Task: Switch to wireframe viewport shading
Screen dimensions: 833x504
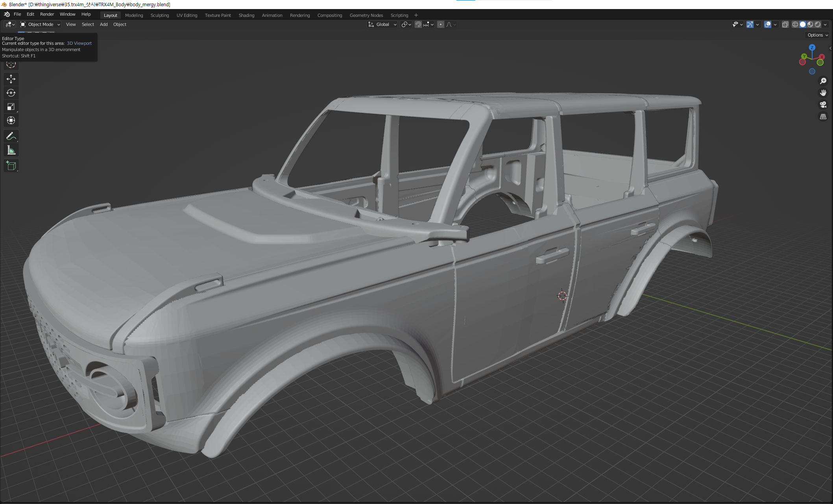Action: (x=795, y=24)
